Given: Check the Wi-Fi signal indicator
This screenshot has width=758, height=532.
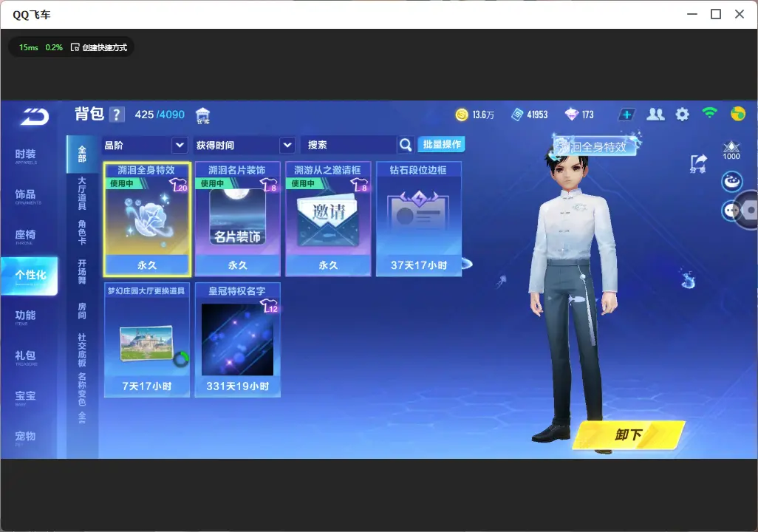Looking at the screenshot, I should coord(710,113).
